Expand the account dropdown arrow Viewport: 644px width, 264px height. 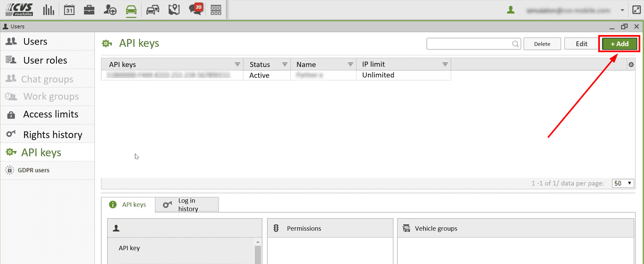622,10
